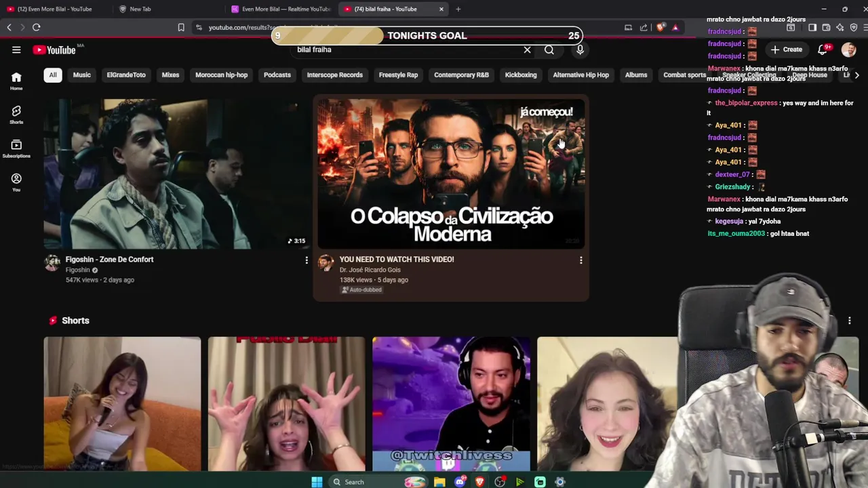
Task: Open a new browser tab
Action: click(x=458, y=9)
